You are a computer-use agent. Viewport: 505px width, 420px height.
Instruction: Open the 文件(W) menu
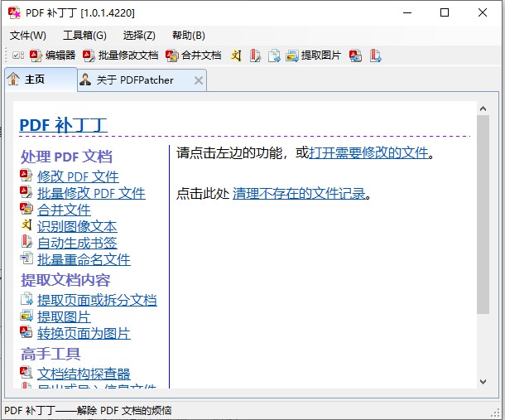(x=27, y=35)
